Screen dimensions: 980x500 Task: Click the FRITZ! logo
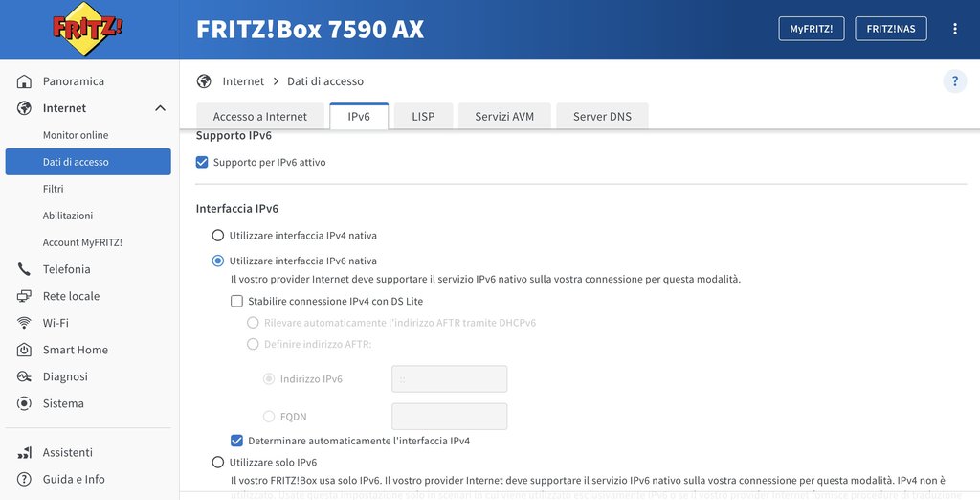pyautogui.click(x=87, y=29)
